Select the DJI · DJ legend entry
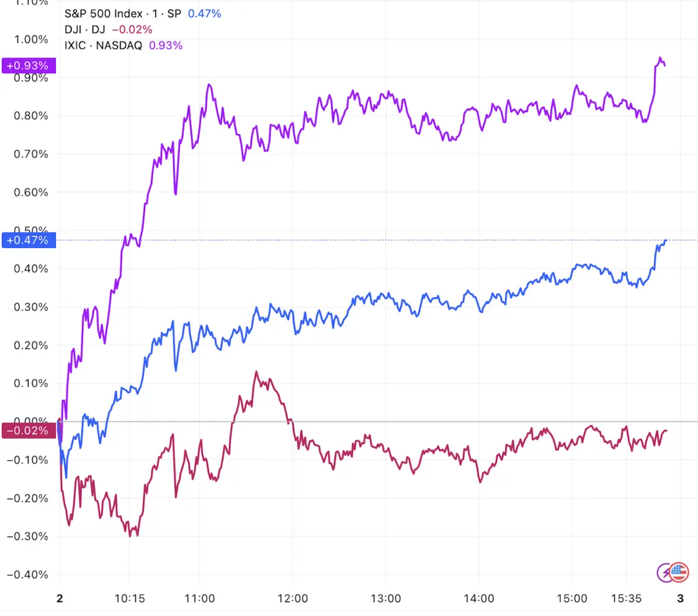This screenshot has height=616, width=698. tap(84, 29)
